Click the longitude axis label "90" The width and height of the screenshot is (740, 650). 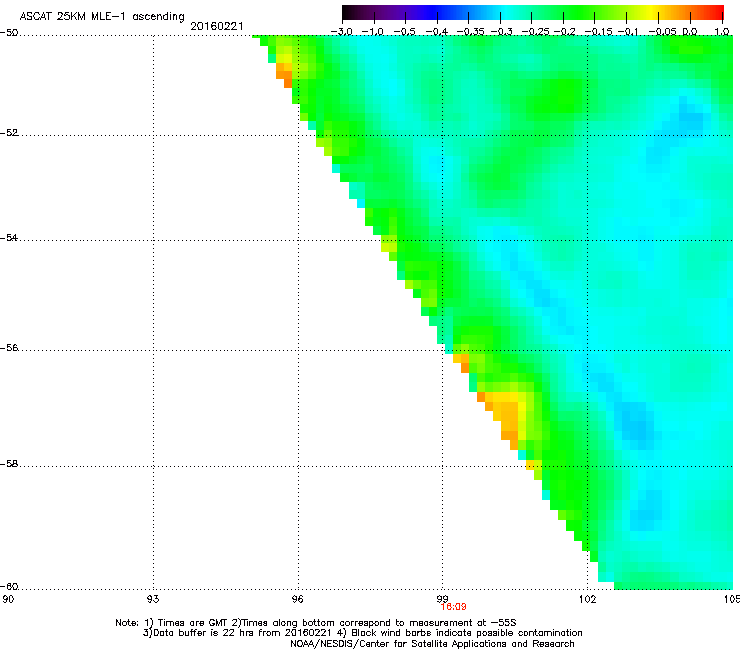click(8, 599)
